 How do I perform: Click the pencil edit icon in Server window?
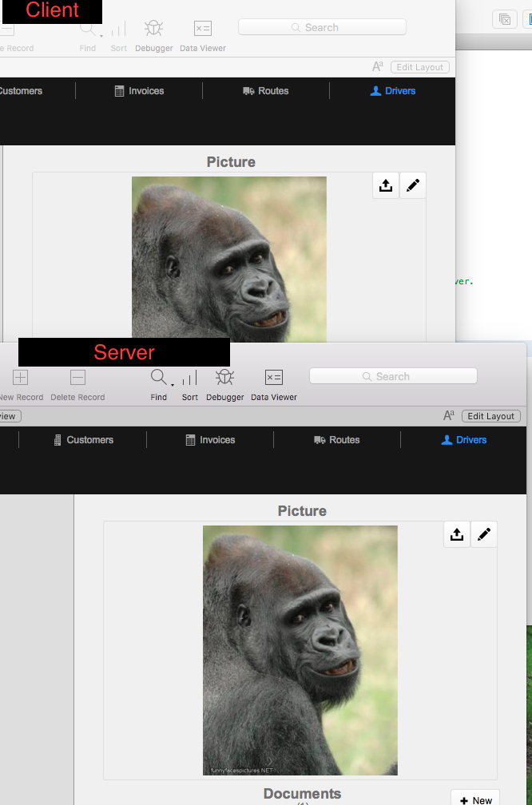click(484, 534)
